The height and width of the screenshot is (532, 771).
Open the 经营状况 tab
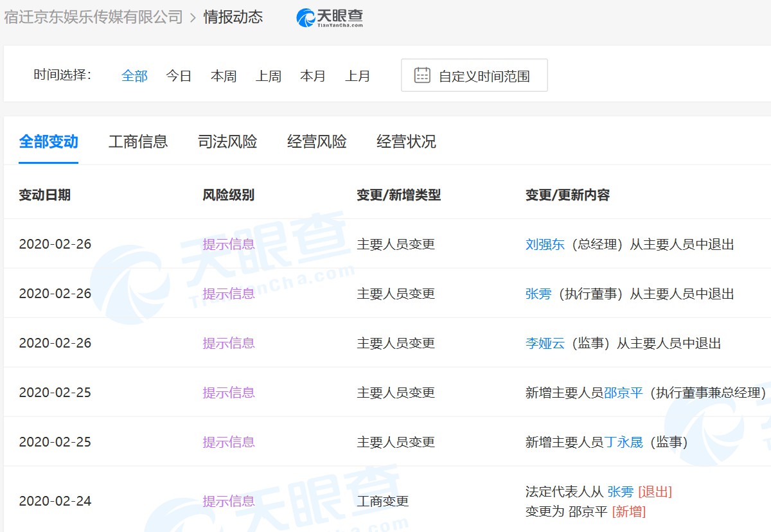[x=406, y=142]
